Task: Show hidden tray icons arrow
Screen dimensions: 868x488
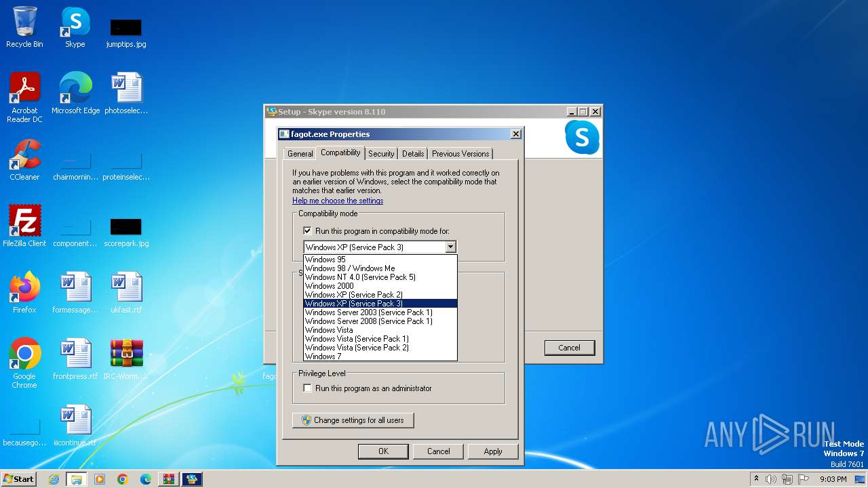Action: 757,479
